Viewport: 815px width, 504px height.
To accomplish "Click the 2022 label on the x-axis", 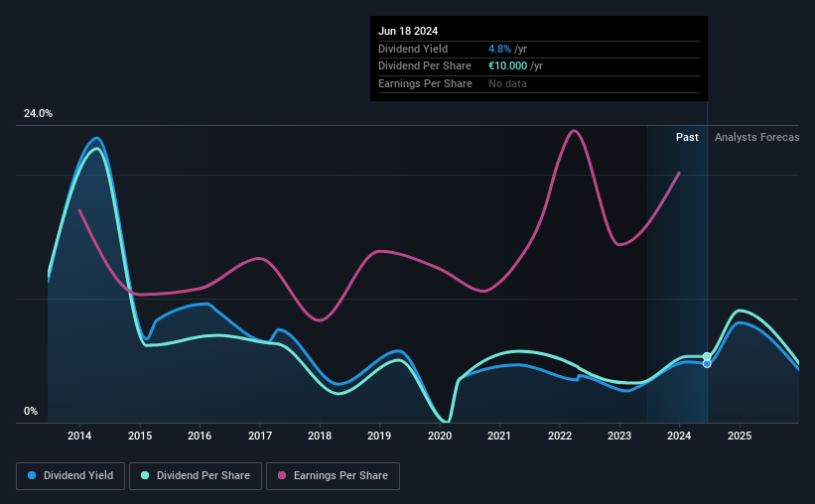I will point(560,436).
